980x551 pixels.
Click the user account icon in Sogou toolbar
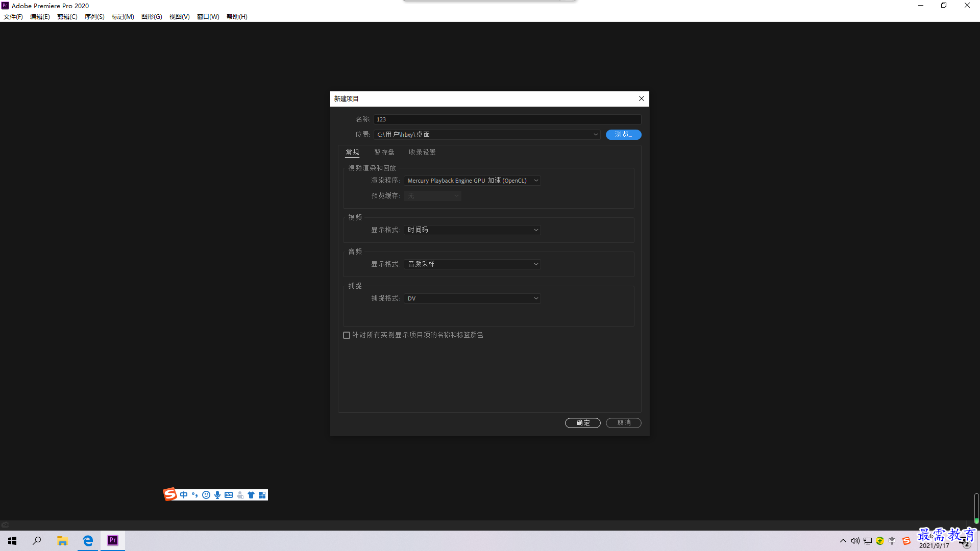pyautogui.click(x=240, y=495)
